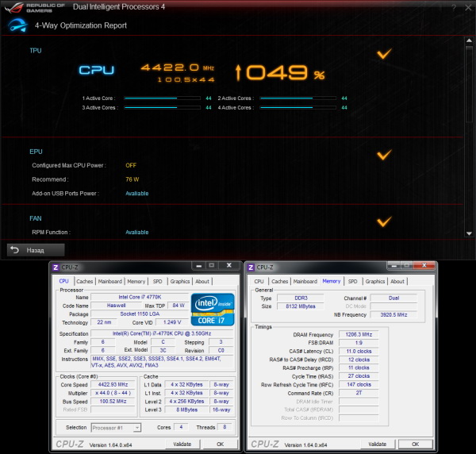
Task: Click the Intel Core i7 4770K name field
Action: pyautogui.click(x=140, y=297)
